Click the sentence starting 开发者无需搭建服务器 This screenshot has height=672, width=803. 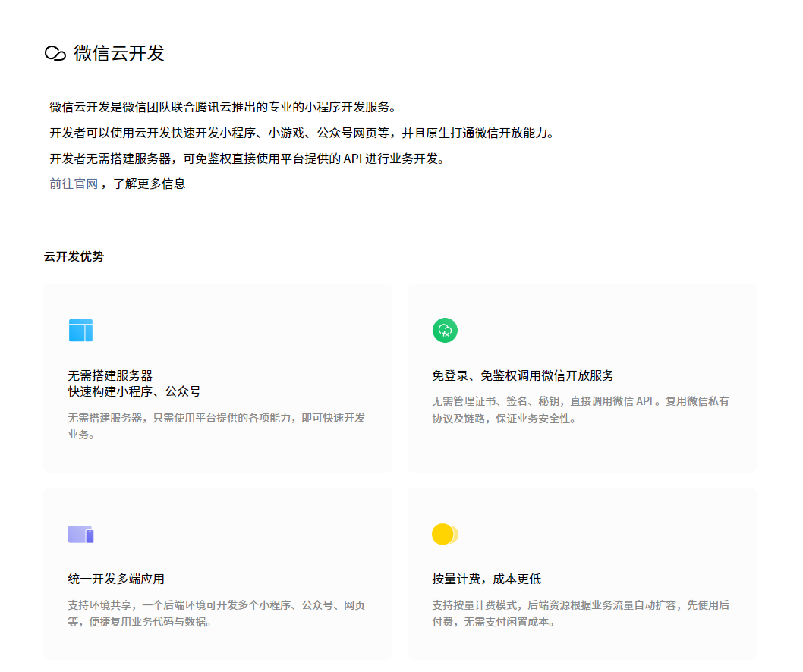coord(247,159)
